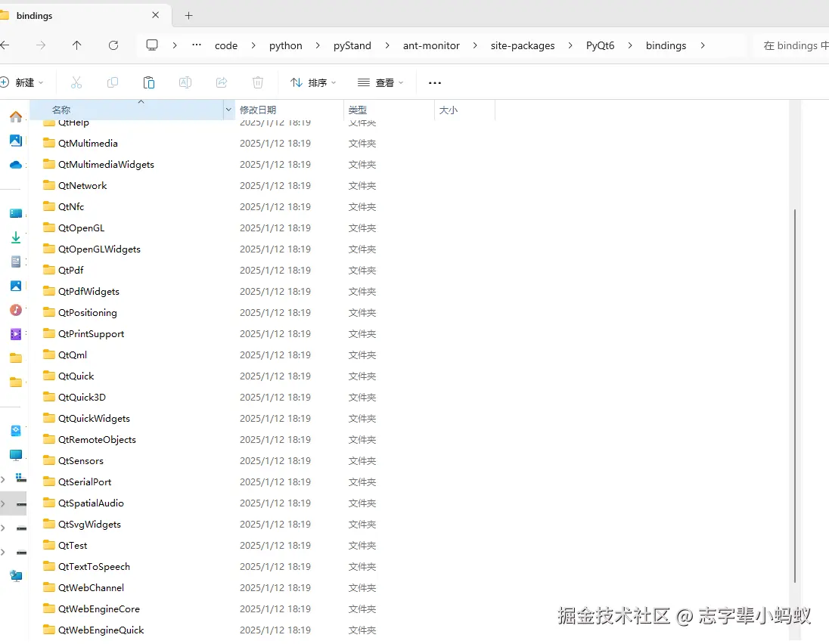Select the QtOpenGL folder name
829x644 pixels.
click(x=82, y=228)
